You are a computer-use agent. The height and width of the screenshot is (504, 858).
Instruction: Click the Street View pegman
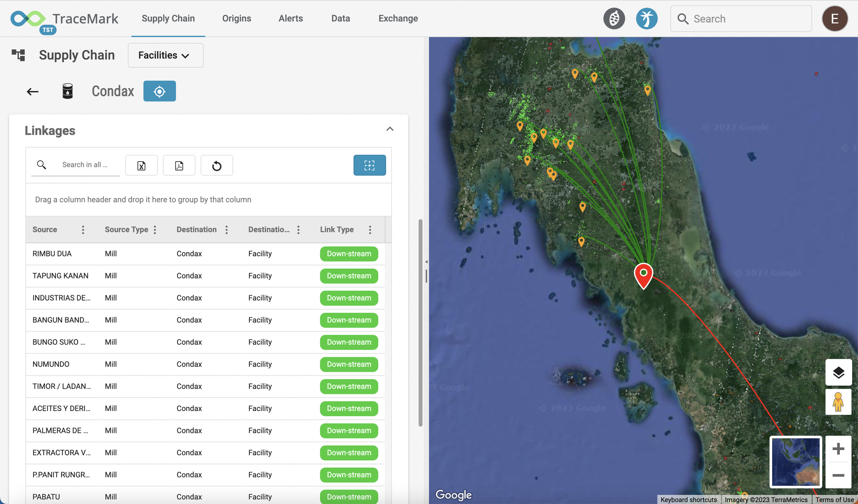838,402
